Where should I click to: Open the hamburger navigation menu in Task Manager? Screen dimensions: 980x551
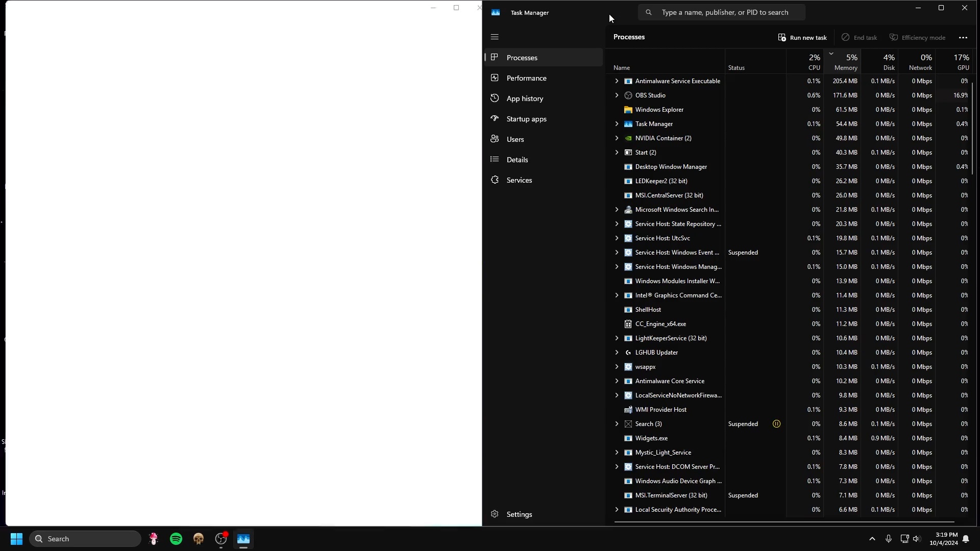click(494, 37)
